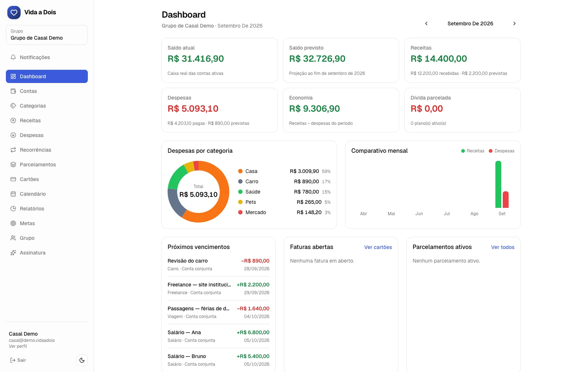
Task: Go to previous month with left chevron
Action: (x=426, y=24)
